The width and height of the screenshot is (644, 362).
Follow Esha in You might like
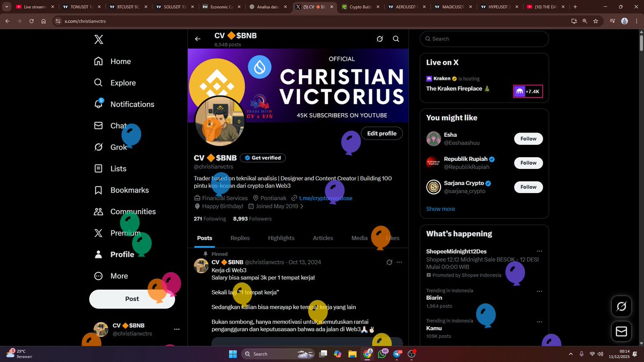tap(528, 138)
